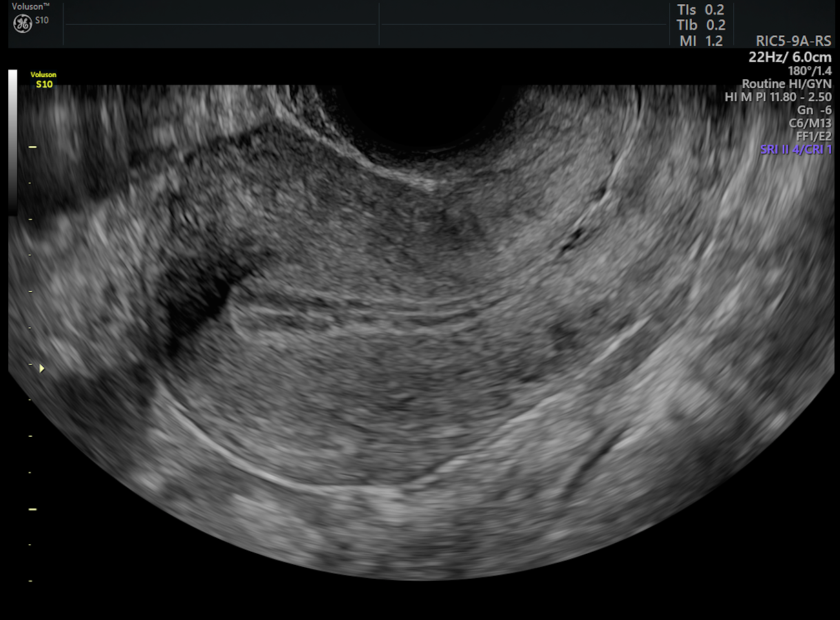Viewport: 840px width, 620px height.
Task: Click the yellow S10 text under Voluson
Action: (x=44, y=85)
